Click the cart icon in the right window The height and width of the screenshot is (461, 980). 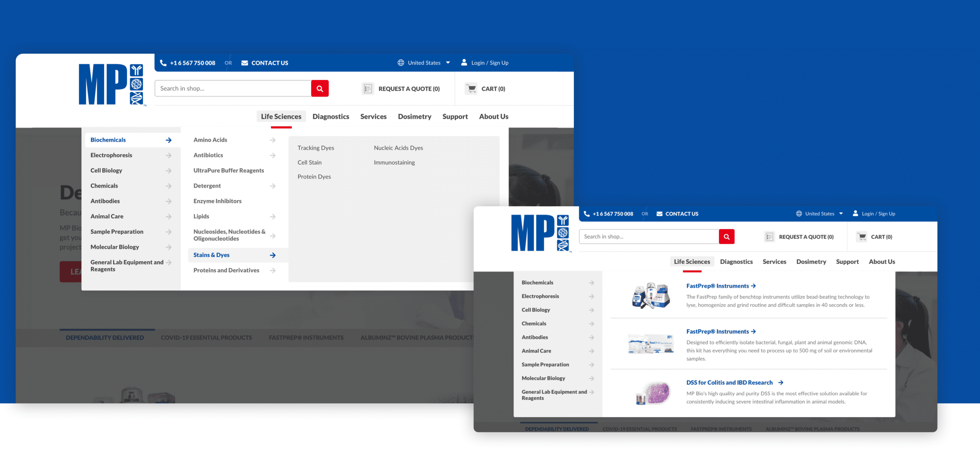(x=862, y=237)
